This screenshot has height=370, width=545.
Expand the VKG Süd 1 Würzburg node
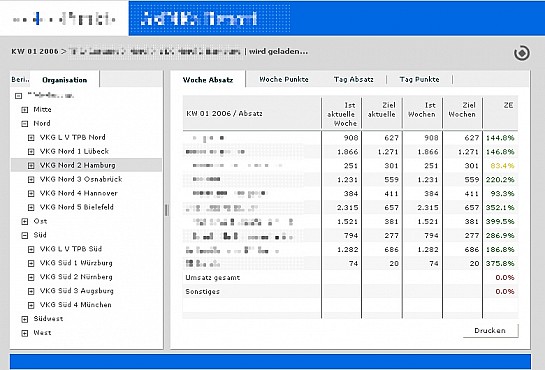point(31,263)
